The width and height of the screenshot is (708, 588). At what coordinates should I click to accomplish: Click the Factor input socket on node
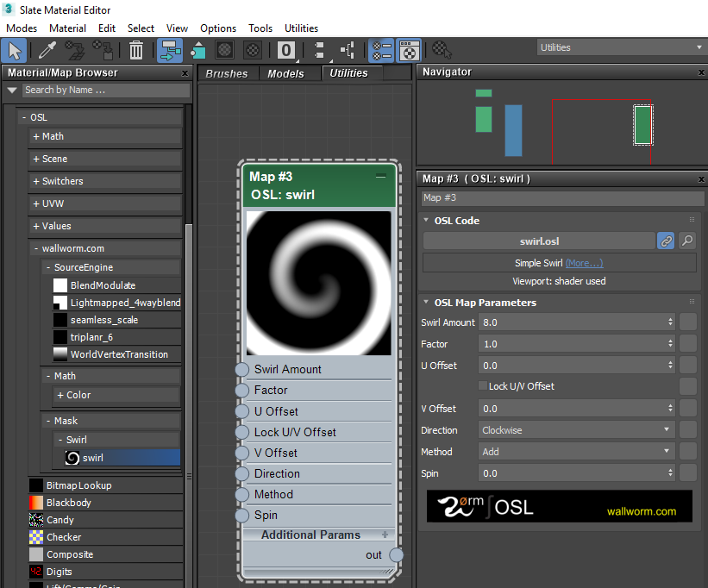click(x=242, y=390)
